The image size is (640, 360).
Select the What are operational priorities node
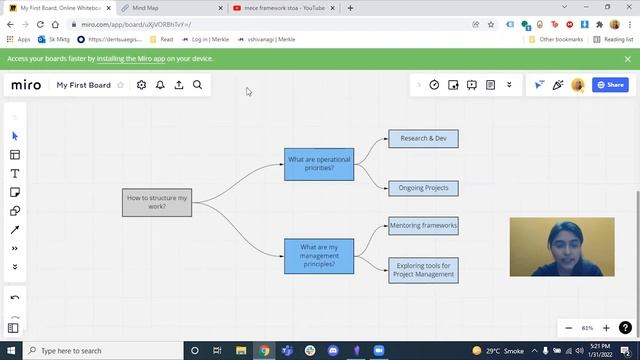click(319, 164)
